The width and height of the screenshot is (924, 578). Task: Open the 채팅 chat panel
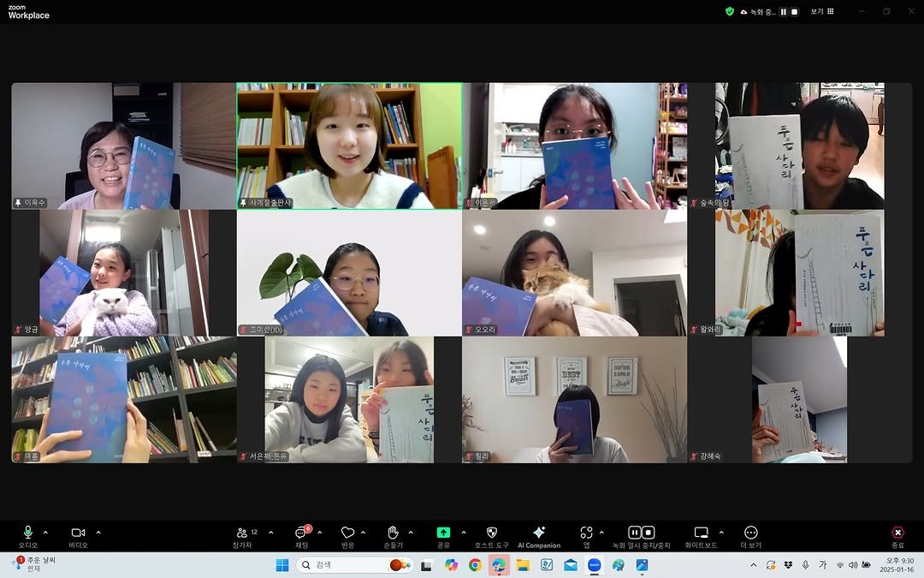[301, 533]
